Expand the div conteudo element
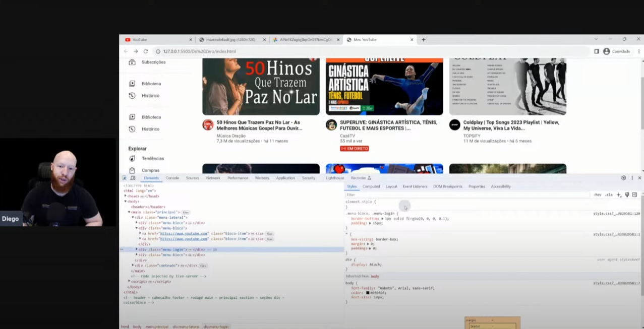The height and width of the screenshot is (329, 644). click(133, 266)
